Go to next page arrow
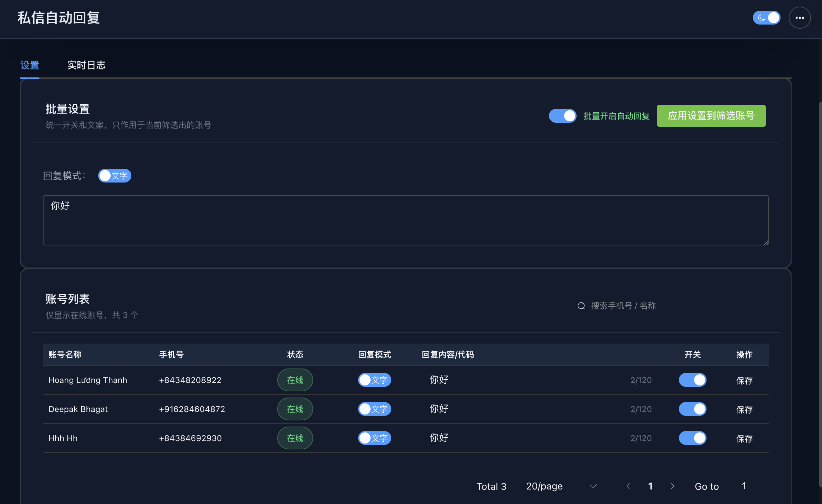The width and height of the screenshot is (822, 504). pyautogui.click(x=672, y=486)
